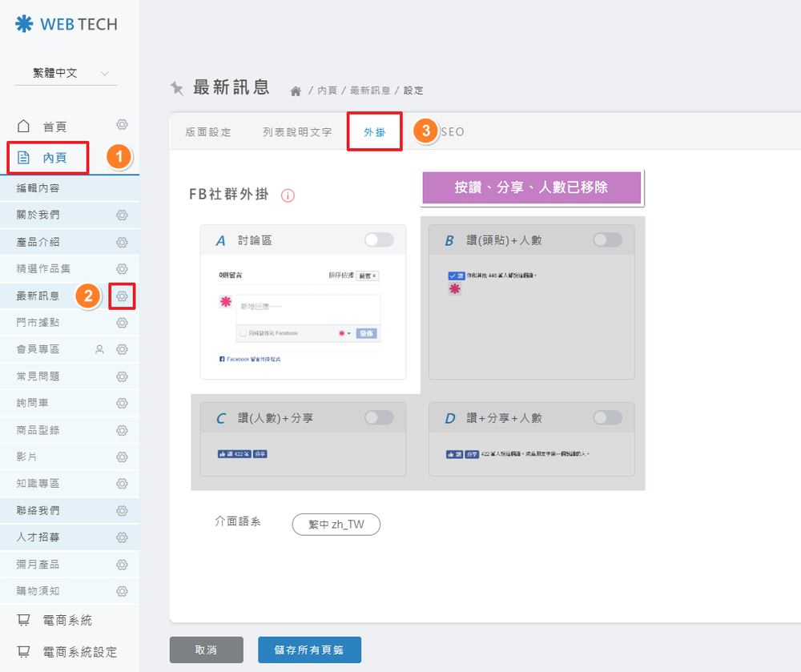Turn on the 讚+分享+人數 switch

(607, 417)
